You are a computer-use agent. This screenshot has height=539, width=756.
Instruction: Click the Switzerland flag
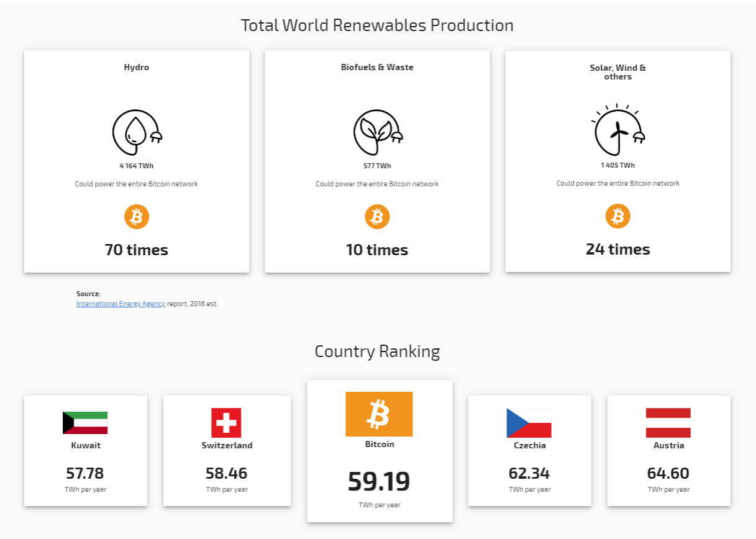[x=226, y=423]
